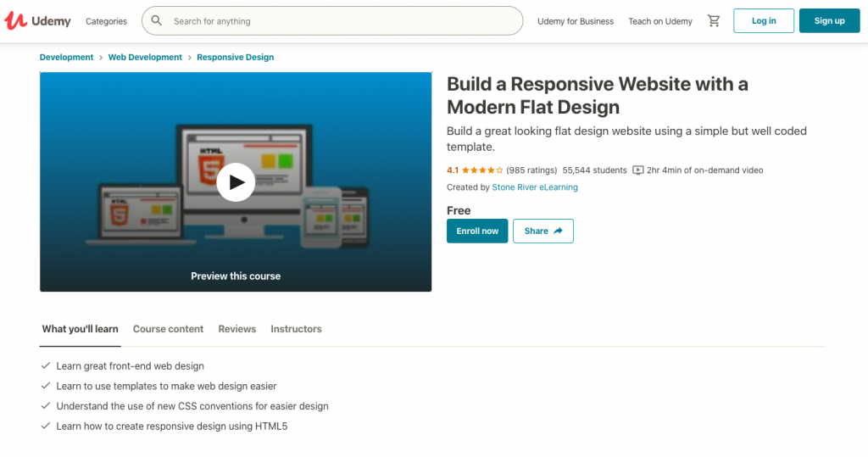Click the Log in button
The width and height of the screenshot is (868, 457).
pyautogui.click(x=764, y=20)
